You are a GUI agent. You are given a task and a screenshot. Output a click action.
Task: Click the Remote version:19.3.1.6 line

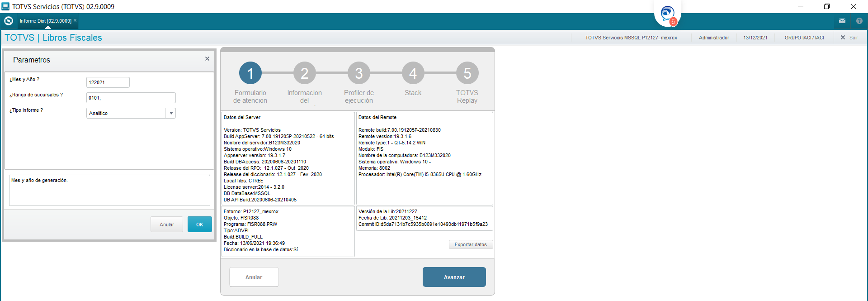point(385,136)
